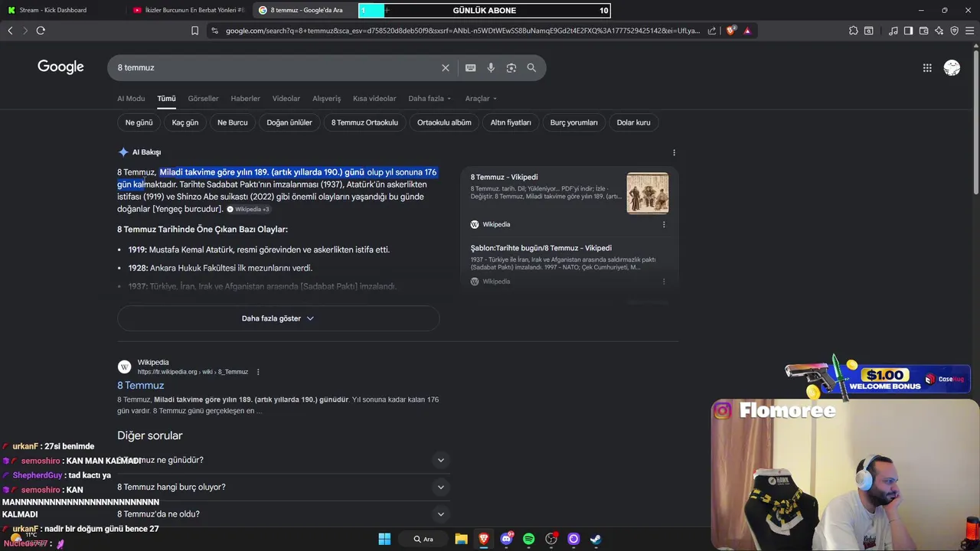Select the 'Videolar' tab

[x=286, y=98]
